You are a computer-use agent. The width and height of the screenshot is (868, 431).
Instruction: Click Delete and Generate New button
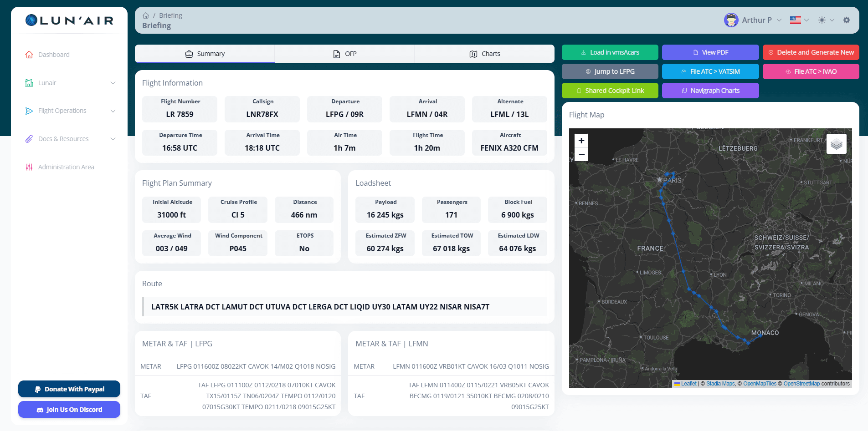[x=811, y=52]
